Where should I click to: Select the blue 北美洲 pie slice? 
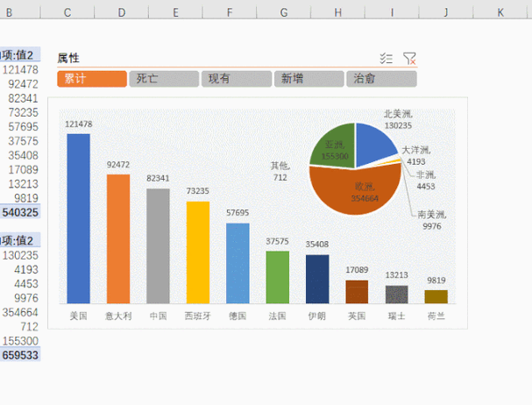pyautogui.click(x=377, y=140)
